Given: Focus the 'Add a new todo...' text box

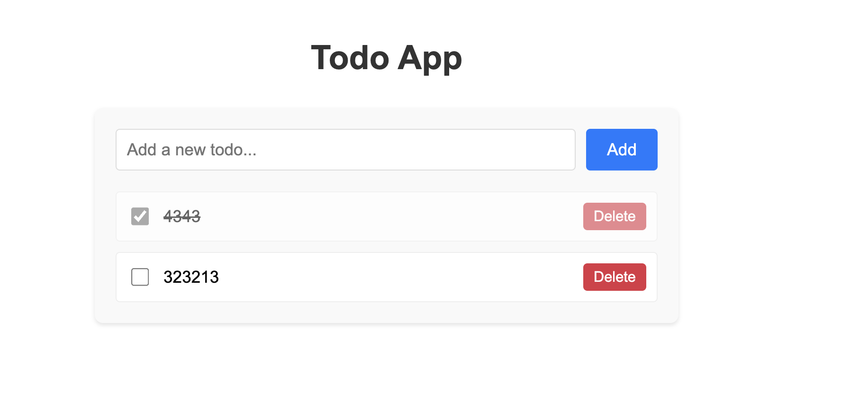Looking at the screenshot, I should [345, 150].
